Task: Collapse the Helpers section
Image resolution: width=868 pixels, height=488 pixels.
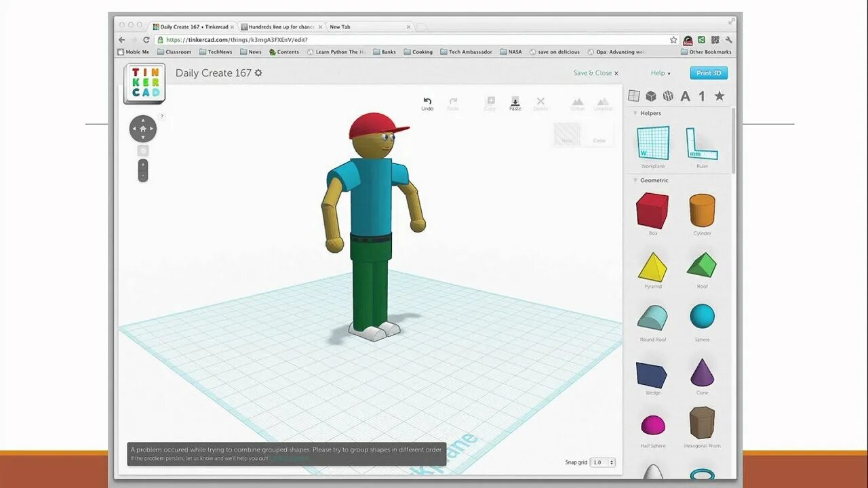Action: click(x=635, y=113)
